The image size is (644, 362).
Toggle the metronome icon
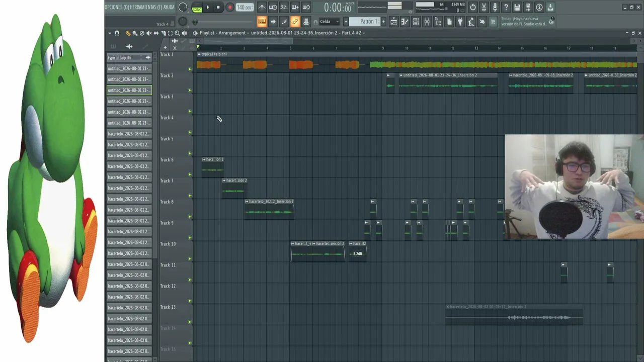click(262, 7)
